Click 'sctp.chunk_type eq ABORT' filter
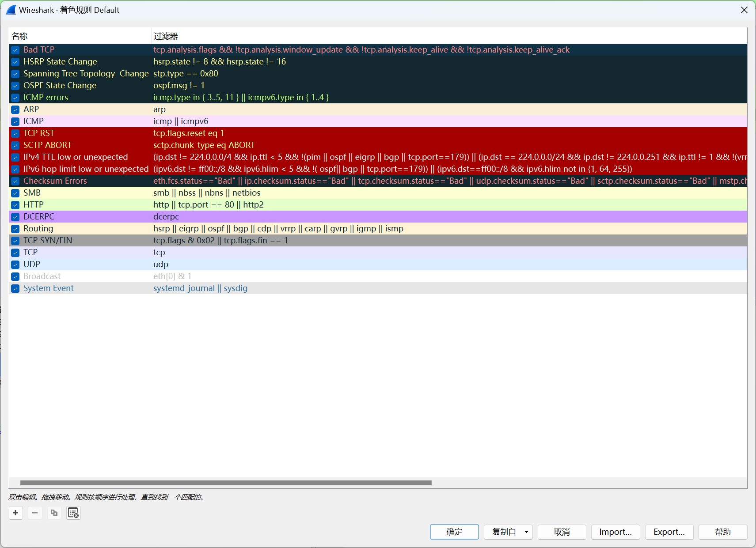This screenshot has height=548, width=756. coord(204,145)
